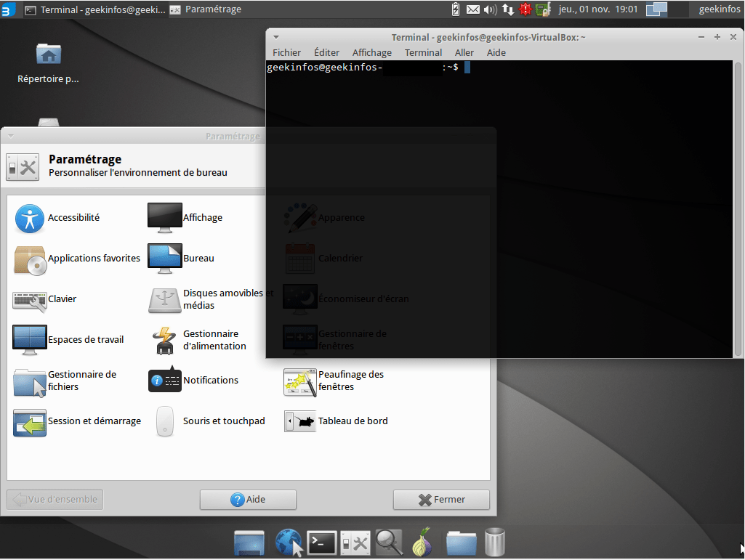Select the Accessibilité label text
This screenshot has width=745, height=560.
coord(73,218)
